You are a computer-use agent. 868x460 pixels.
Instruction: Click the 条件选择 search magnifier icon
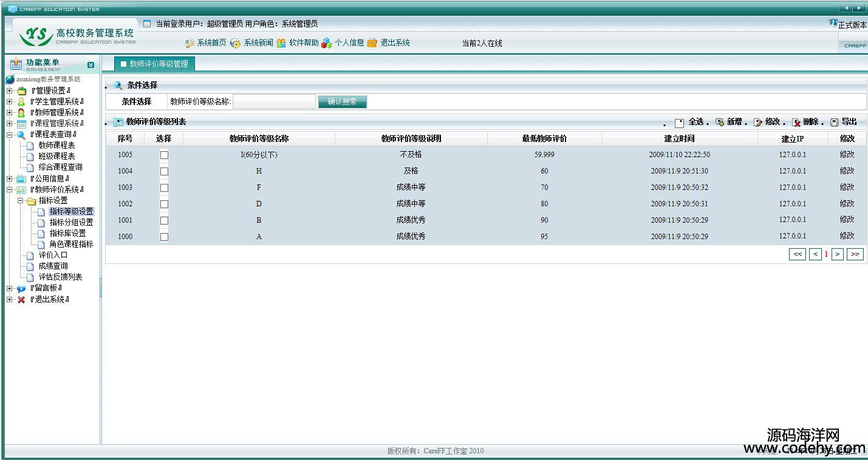tap(118, 86)
